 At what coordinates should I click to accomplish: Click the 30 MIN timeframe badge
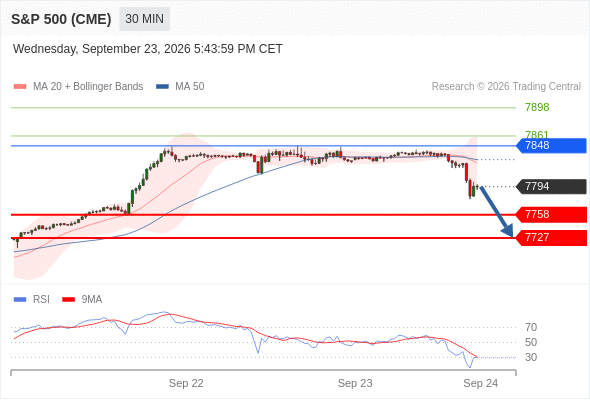[144, 19]
